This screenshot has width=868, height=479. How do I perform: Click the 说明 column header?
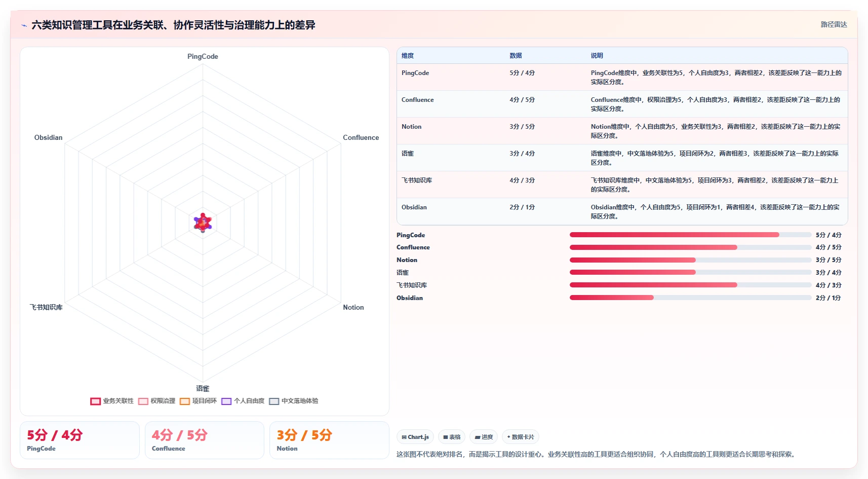click(x=597, y=56)
